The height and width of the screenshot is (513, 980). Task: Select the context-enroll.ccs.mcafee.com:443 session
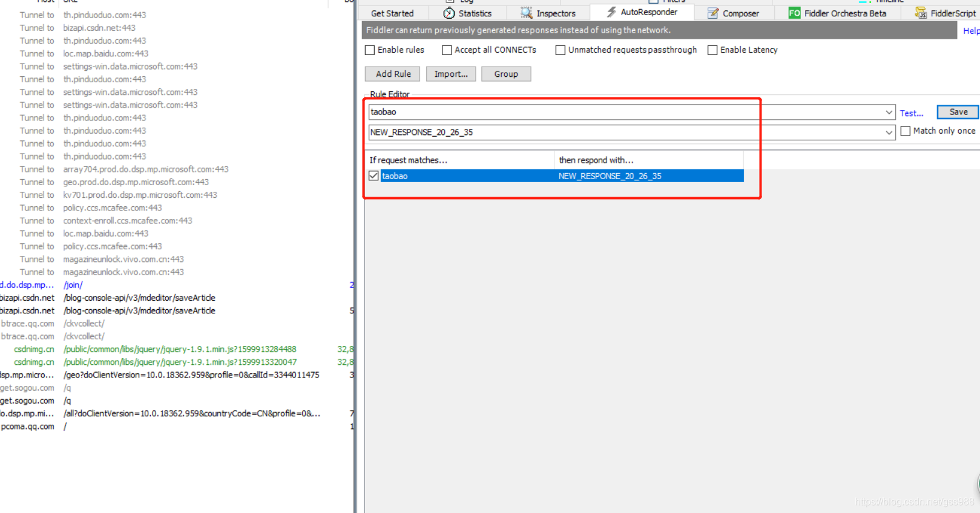(x=176, y=221)
